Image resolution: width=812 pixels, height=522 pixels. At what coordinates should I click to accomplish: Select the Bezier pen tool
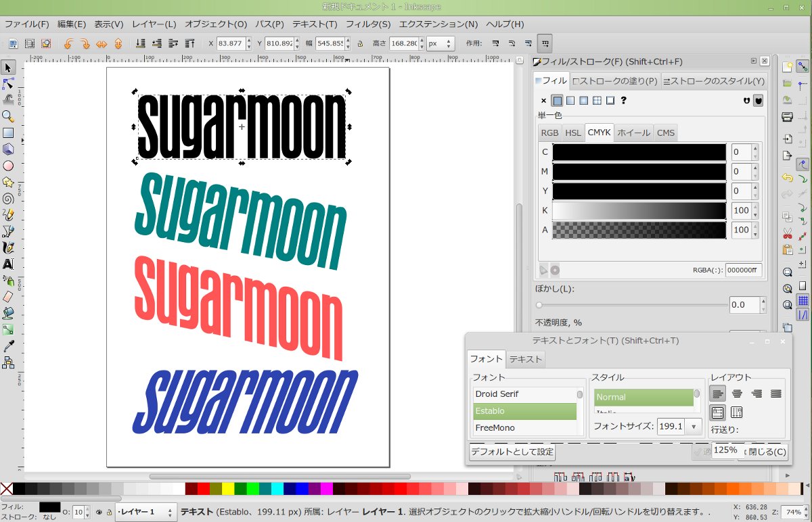click(8, 231)
